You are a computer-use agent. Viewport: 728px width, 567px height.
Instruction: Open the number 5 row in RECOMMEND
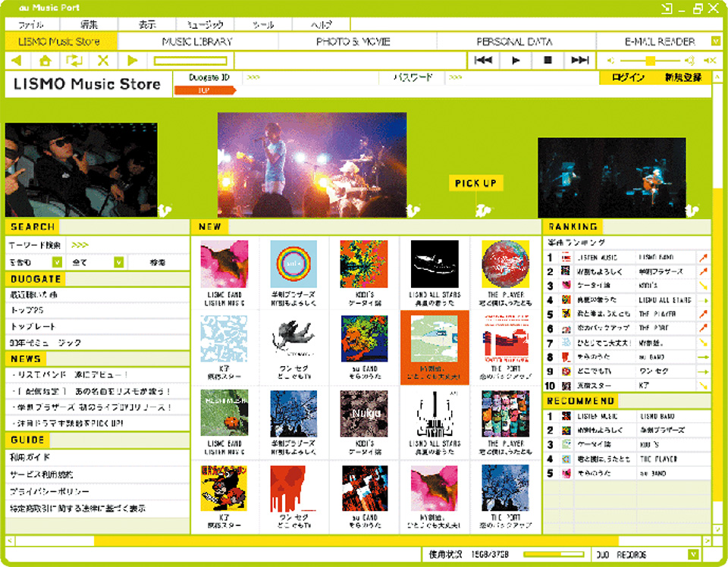pyautogui.click(x=627, y=473)
